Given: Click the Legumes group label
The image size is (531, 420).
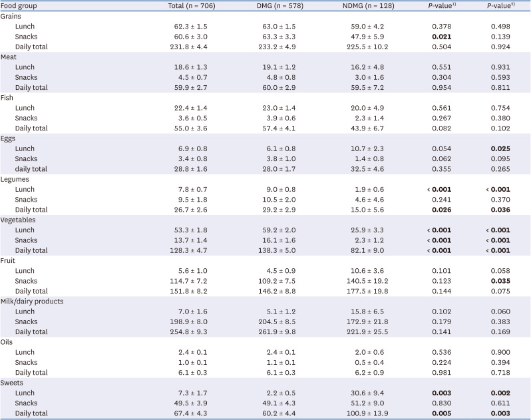Looking at the screenshot, I should click(x=15, y=179).
